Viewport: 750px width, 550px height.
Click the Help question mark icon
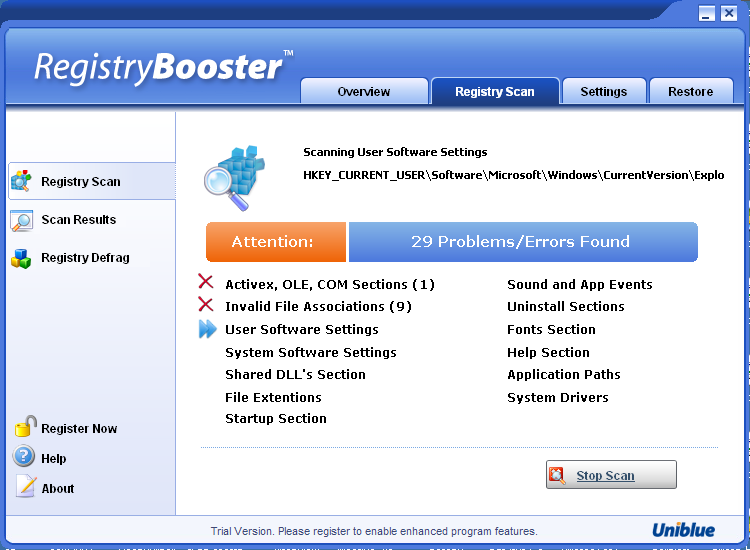[24, 456]
